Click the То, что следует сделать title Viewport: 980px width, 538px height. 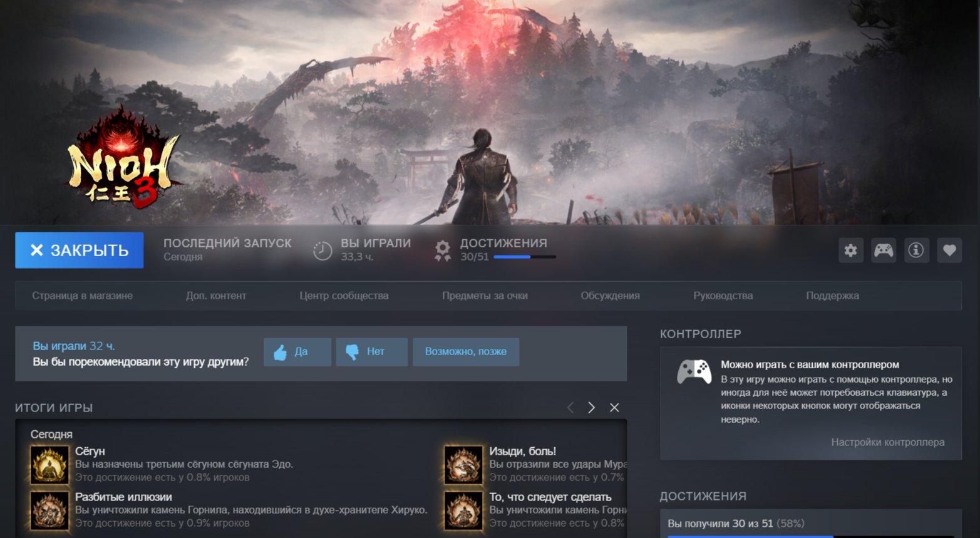pyautogui.click(x=550, y=497)
